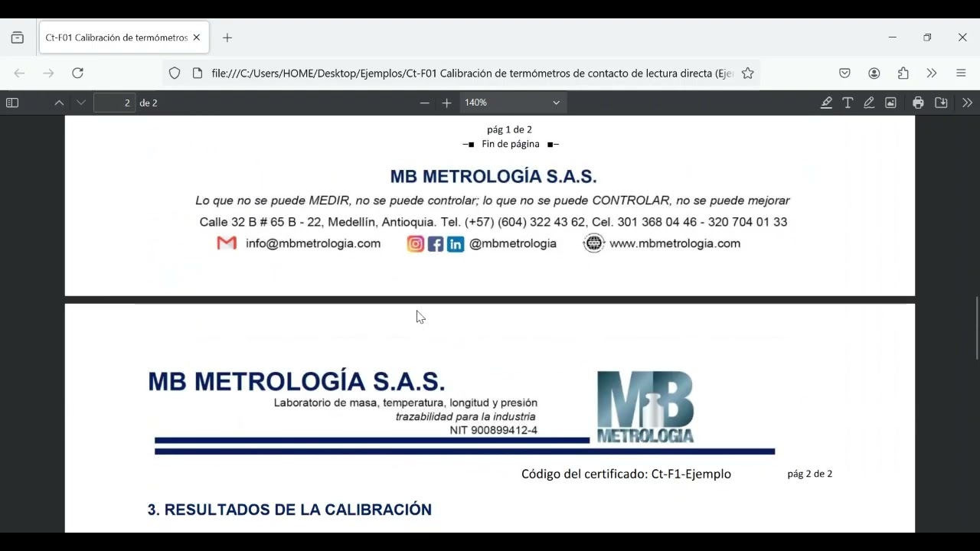The image size is (980, 551).
Task: Print the PDF document
Action: 918,103
